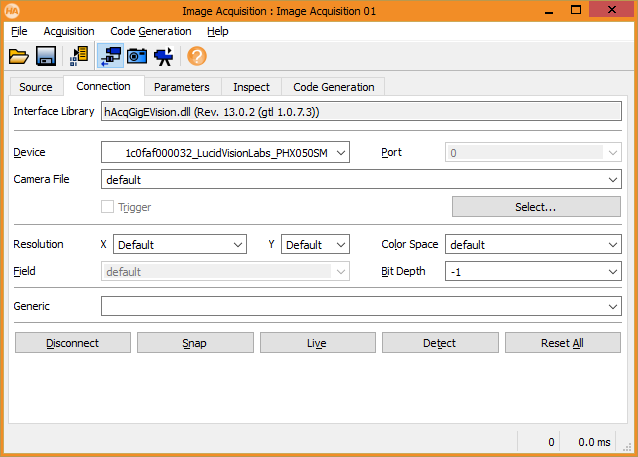Open file using the folder toolbar icon
This screenshot has width=638, height=457.
19,56
